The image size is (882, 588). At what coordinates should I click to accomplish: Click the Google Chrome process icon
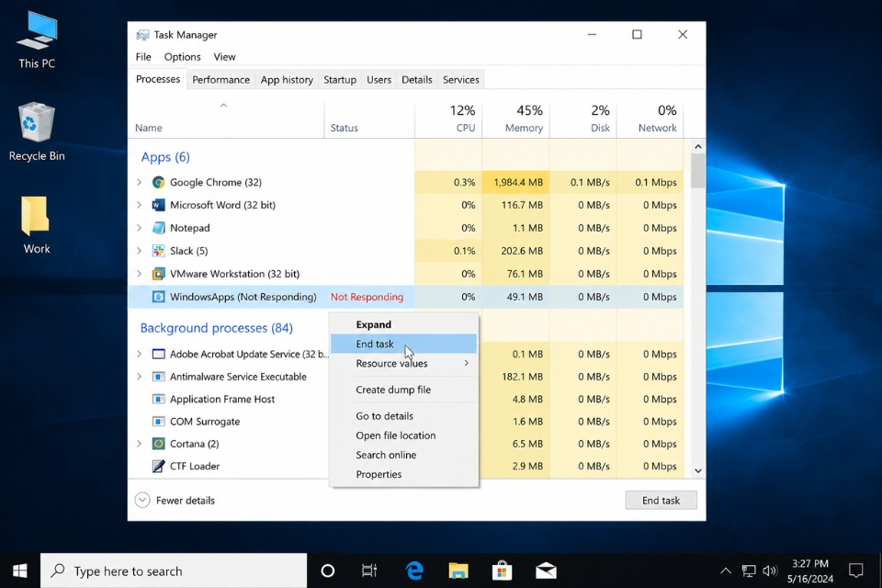click(x=159, y=182)
